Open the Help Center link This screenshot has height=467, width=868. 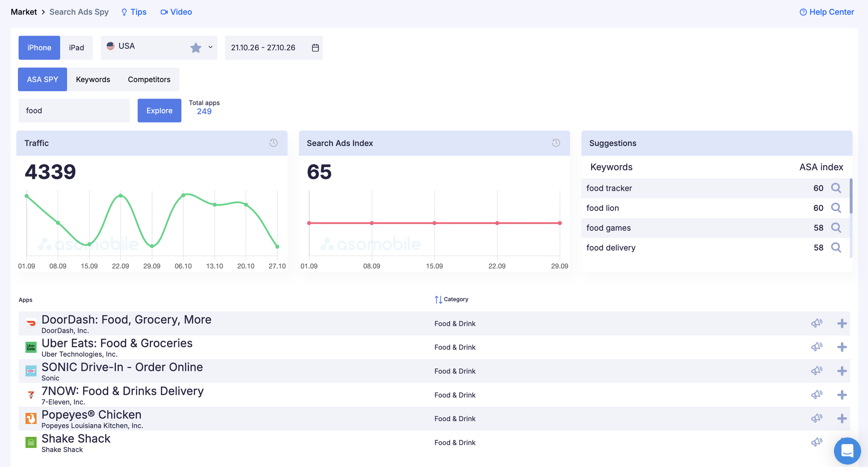tap(827, 12)
